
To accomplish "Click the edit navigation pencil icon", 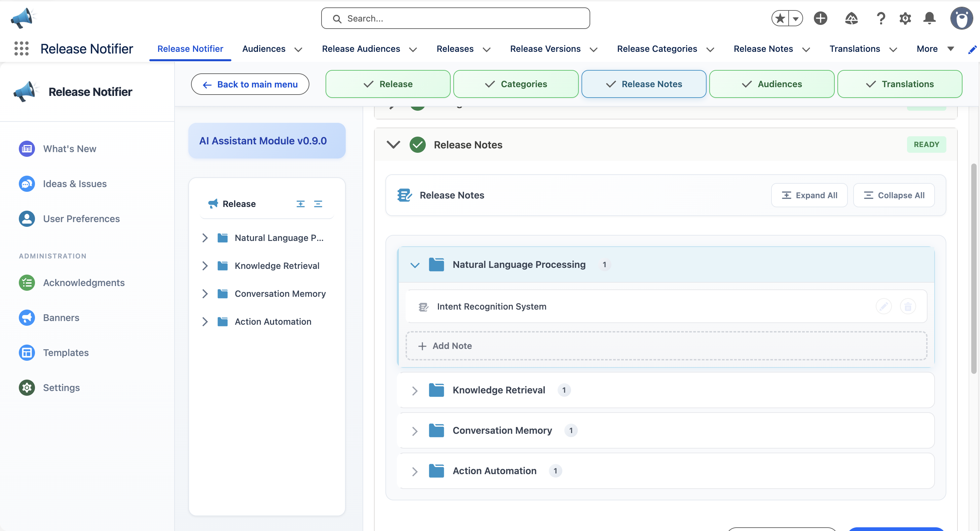I will (972, 49).
